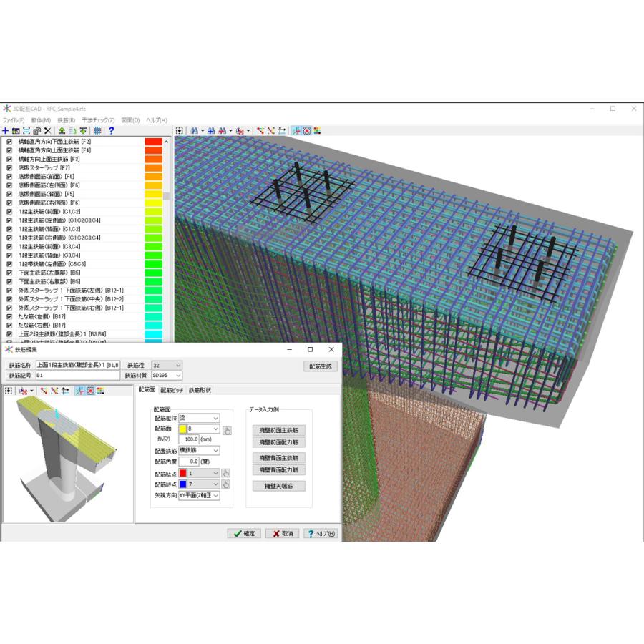Viewport: 644px width, 644px height.
Task: Toggle visibility of 横軸直角方向下面主鉄筋 [F2]
Action: [9, 142]
